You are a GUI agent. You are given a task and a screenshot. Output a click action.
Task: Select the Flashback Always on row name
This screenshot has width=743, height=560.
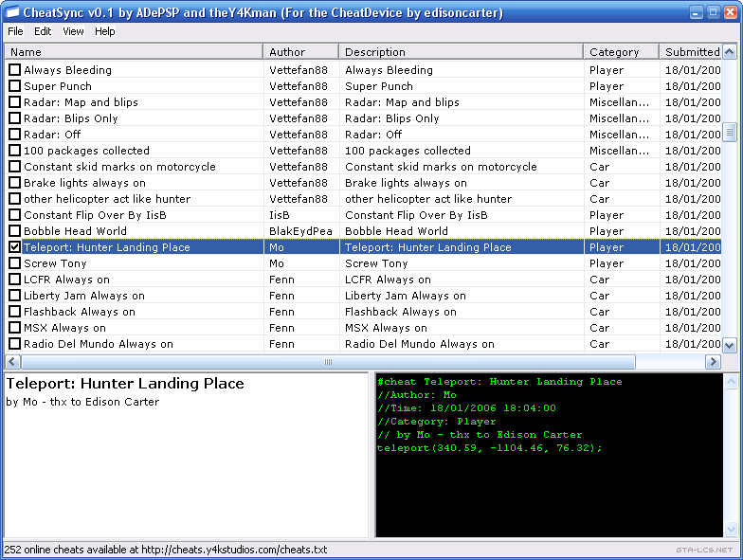(x=80, y=312)
